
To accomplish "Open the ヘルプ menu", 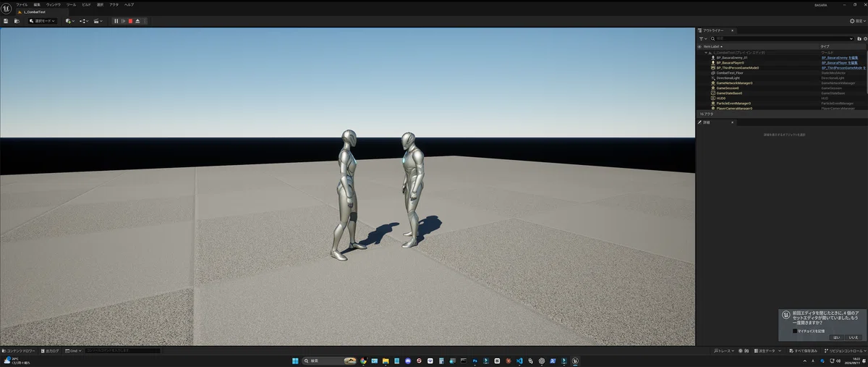I will (x=129, y=4).
